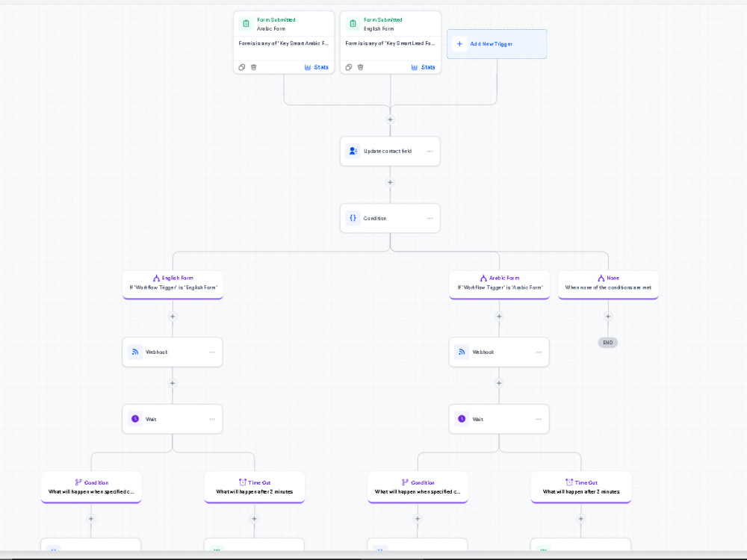The image size is (747, 560).
Task: Open options for Arabic branch Wait
Action: [x=539, y=419]
